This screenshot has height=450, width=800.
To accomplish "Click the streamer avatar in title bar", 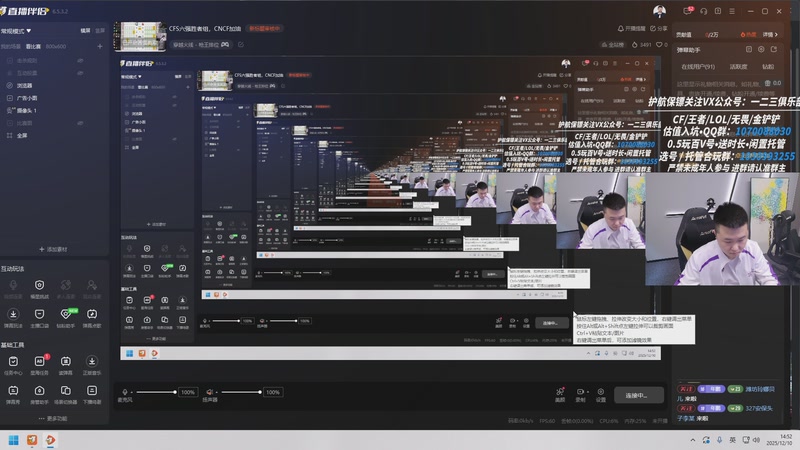I will 659,11.
